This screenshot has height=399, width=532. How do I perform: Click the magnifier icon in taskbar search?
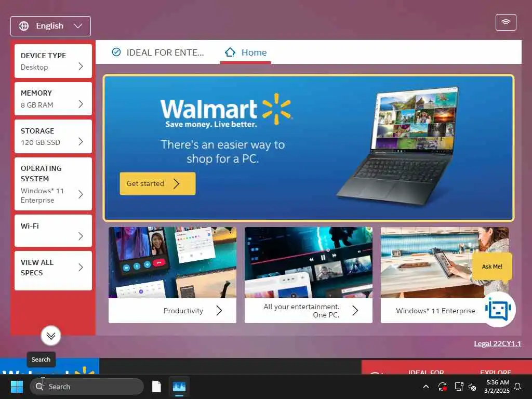pyautogui.click(x=39, y=387)
